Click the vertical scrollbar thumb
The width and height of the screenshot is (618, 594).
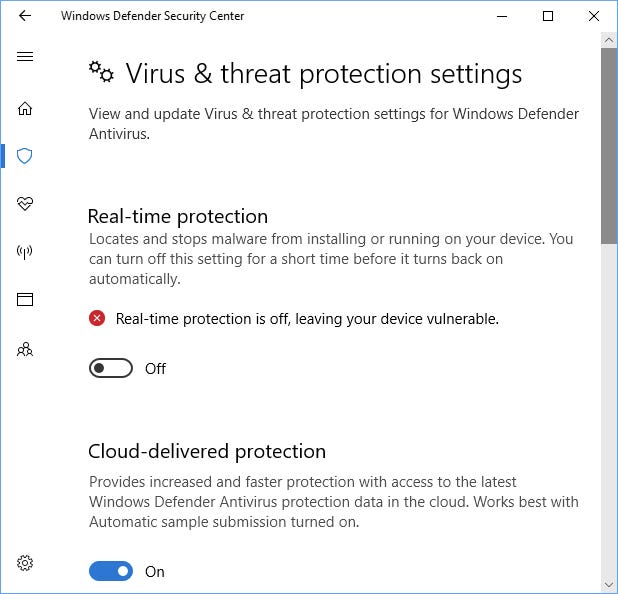[609, 146]
